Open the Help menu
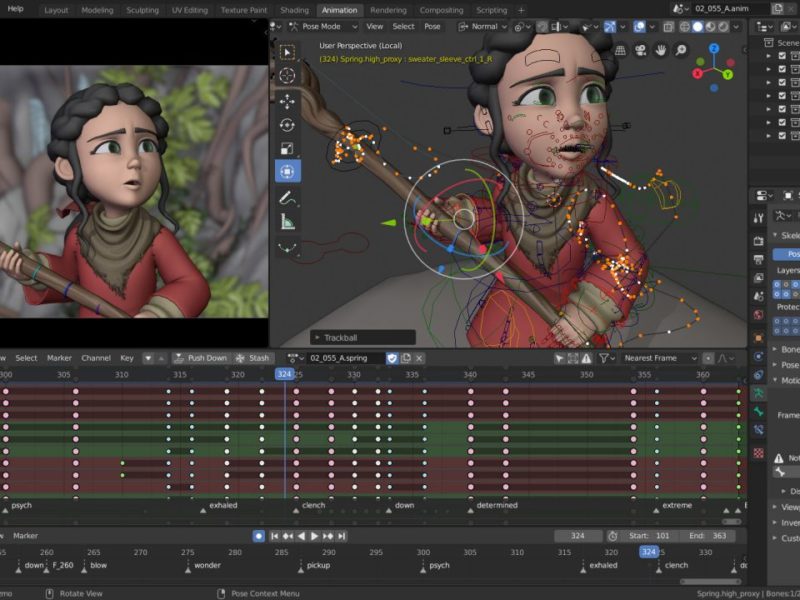This screenshot has width=800, height=600. pos(15,9)
